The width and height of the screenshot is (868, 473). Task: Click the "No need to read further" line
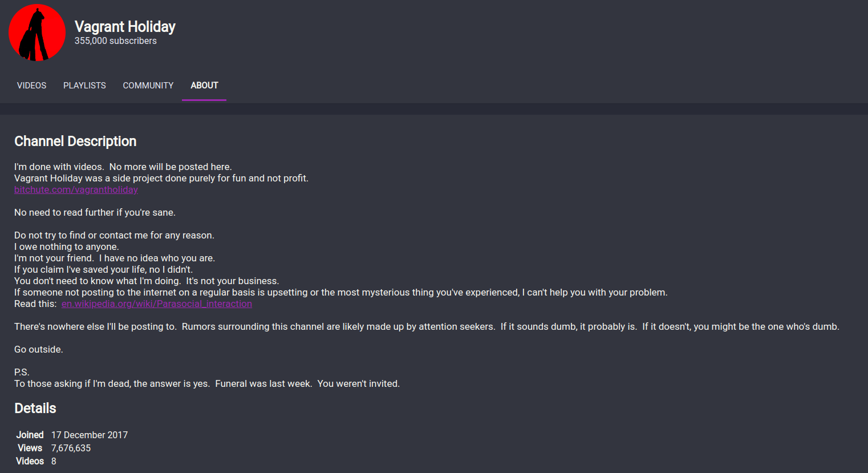click(x=95, y=213)
